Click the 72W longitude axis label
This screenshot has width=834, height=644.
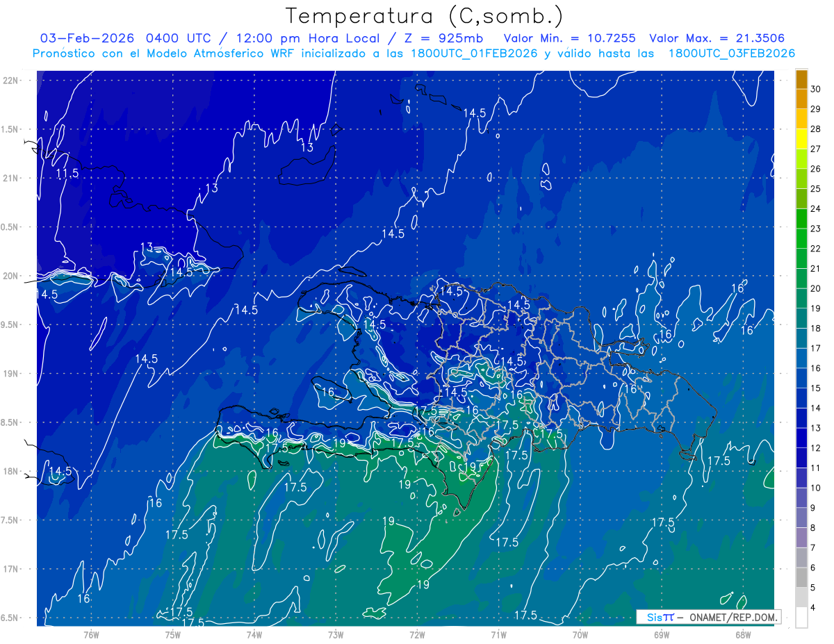pos(417,634)
